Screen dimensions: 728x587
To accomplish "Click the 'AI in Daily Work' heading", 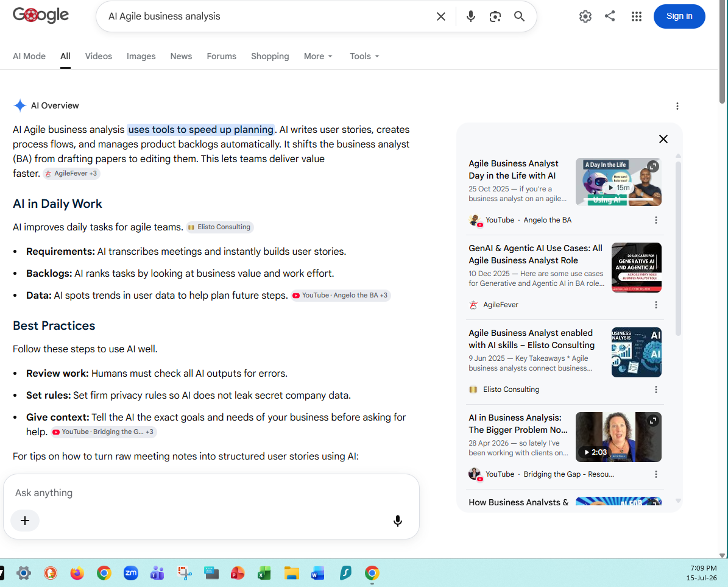I will [58, 204].
